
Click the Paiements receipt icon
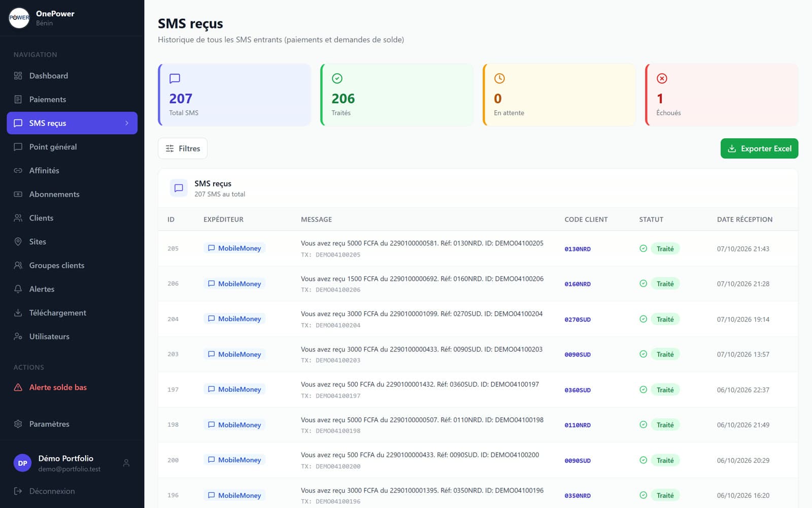18,100
